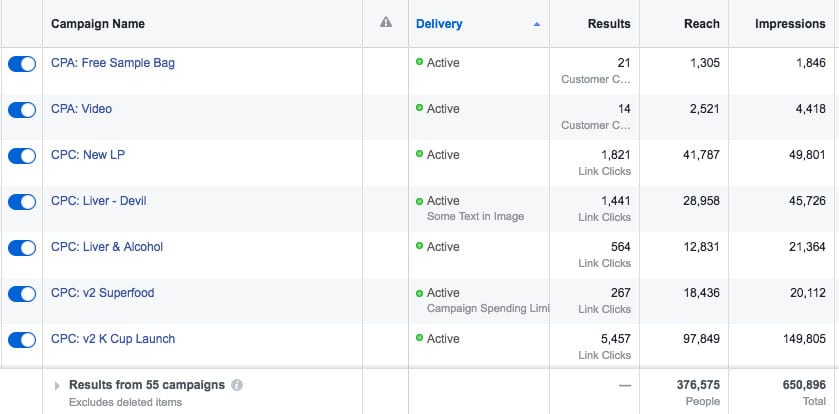
Task: Toggle off CPA: Free Sample Bag campaign
Action: click(x=22, y=63)
